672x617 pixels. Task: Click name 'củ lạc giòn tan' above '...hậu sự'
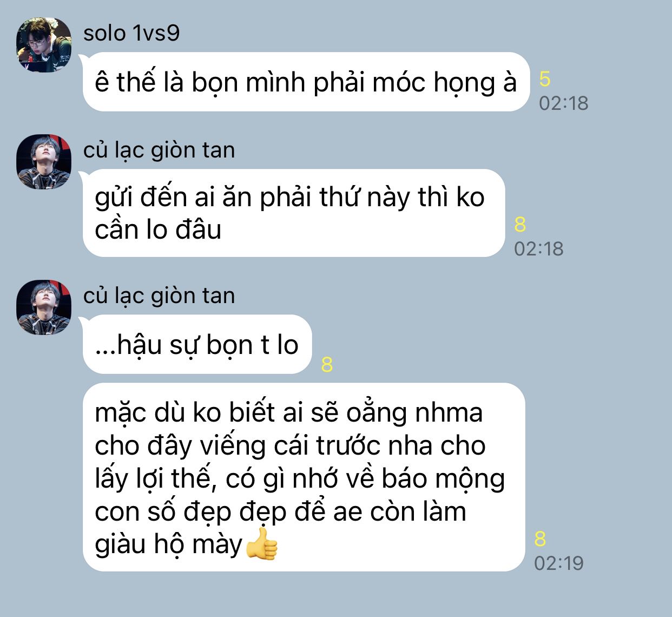tap(159, 296)
